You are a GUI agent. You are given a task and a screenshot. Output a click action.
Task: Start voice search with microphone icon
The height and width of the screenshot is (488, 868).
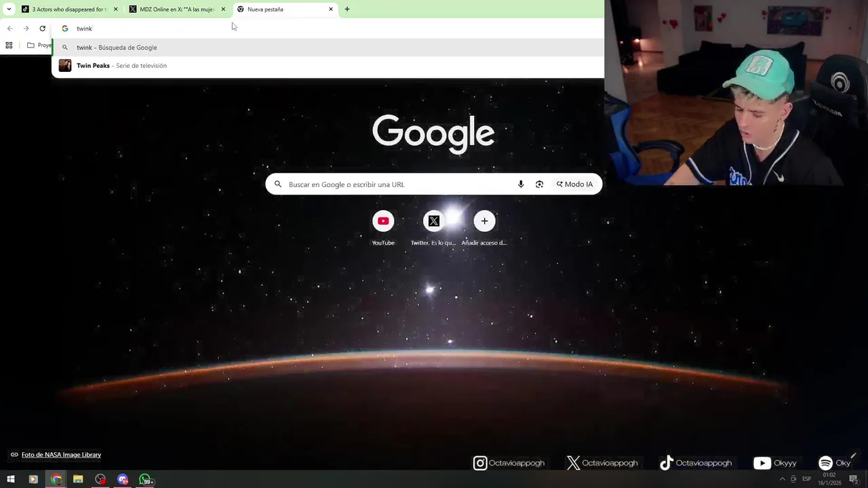coord(521,184)
